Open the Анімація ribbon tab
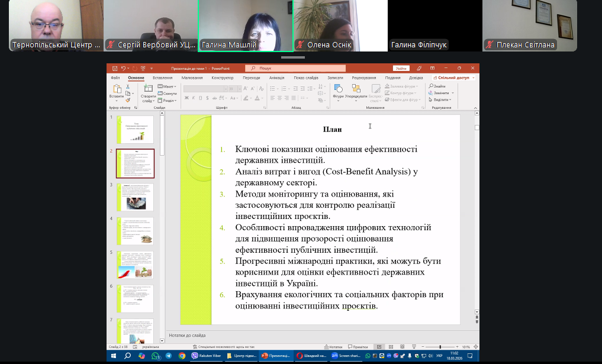The width and height of the screenshot is (602, 364). click(276, 78)
